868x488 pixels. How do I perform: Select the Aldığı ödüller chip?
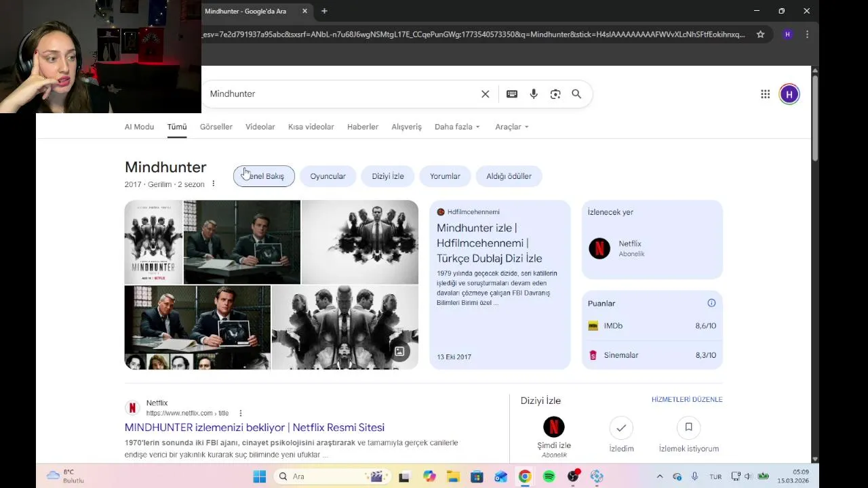coord(509,176)
